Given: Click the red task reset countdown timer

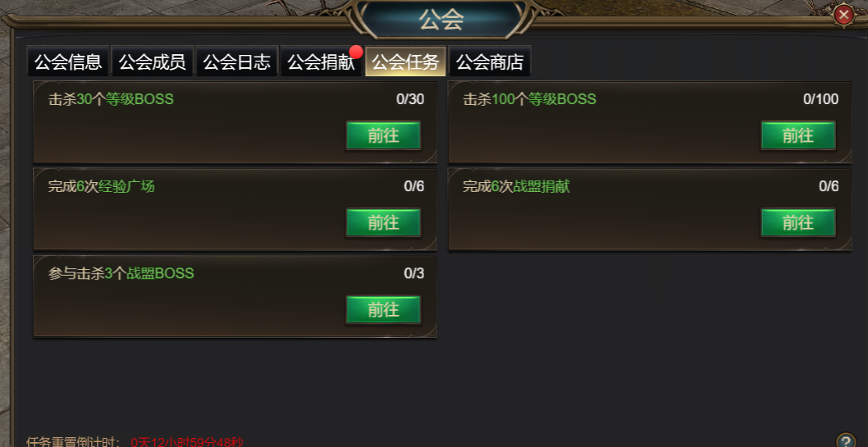Looking at the screenshot, I should 187,442.
